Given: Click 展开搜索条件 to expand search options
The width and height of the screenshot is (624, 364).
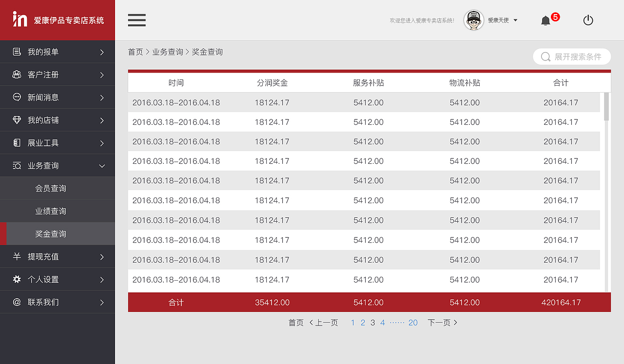Looking at the screenshot, I should 571,57.
